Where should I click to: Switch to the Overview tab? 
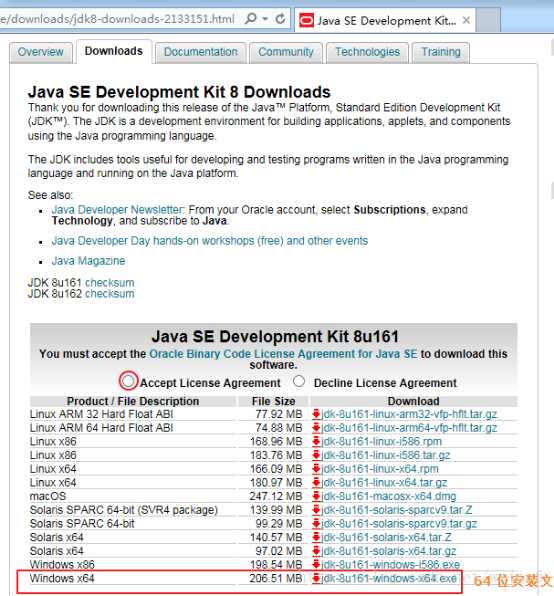point(41,52)
